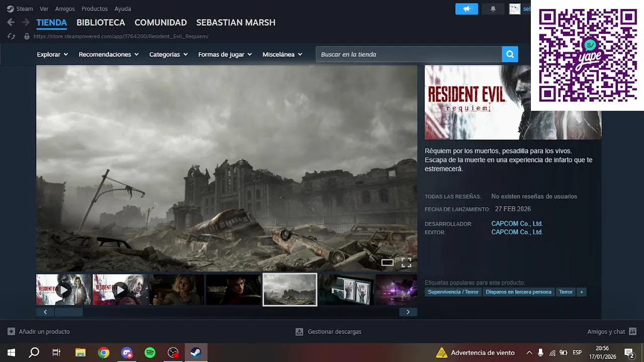644x362 pixels.
Task: Open File Explorer from taskbar
Action: pos(80,353)
